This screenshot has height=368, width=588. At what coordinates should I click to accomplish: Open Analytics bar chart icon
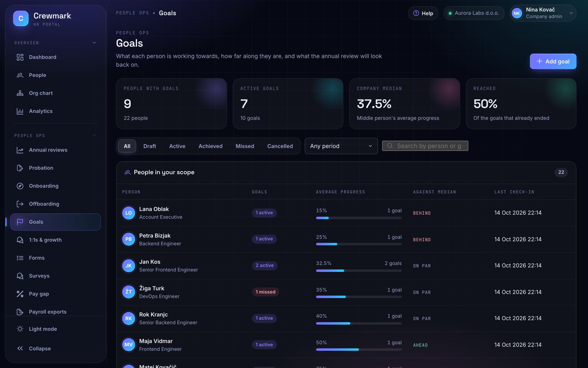point(20,111)
